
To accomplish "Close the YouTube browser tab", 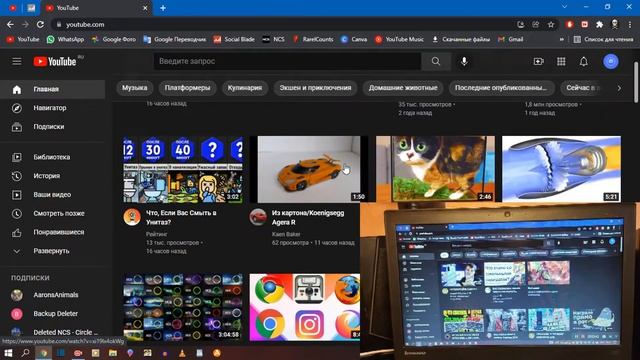I will click(x=145, y=8).
